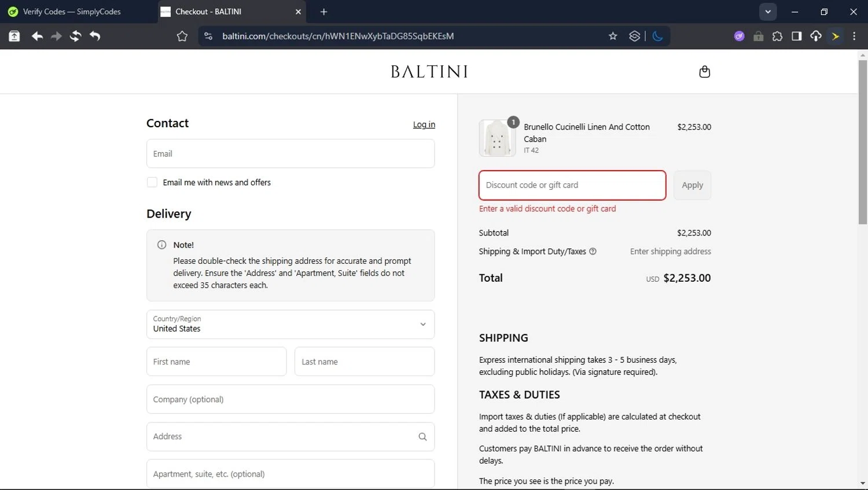868x490 pixels.
Task: Click the Note info circle icon
Action: 162,245
